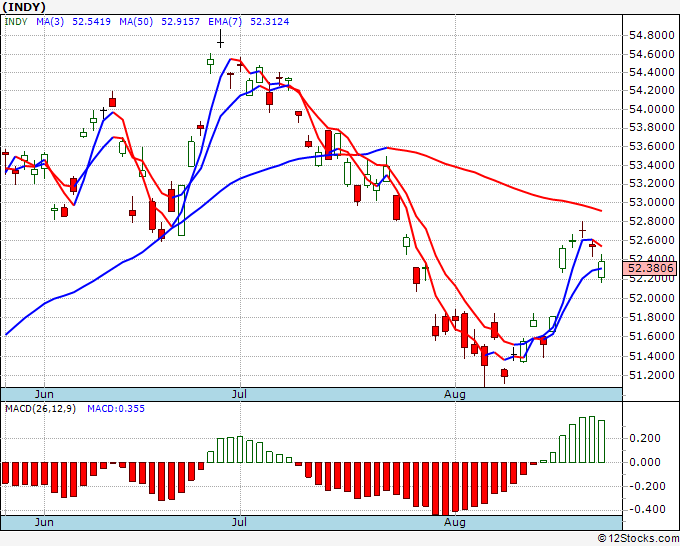Click the (INDY) chart title
This screenshot has height=546, width=680.
tap(24, 7)
